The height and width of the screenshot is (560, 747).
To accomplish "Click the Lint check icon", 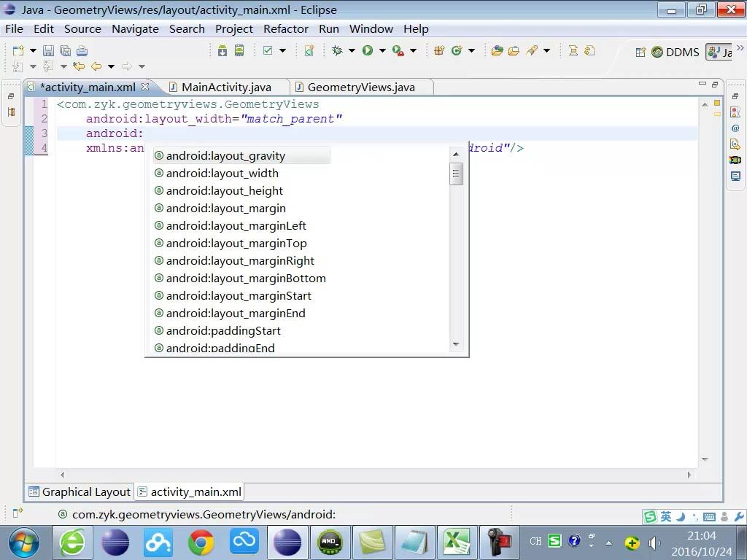I will point(268,50).
